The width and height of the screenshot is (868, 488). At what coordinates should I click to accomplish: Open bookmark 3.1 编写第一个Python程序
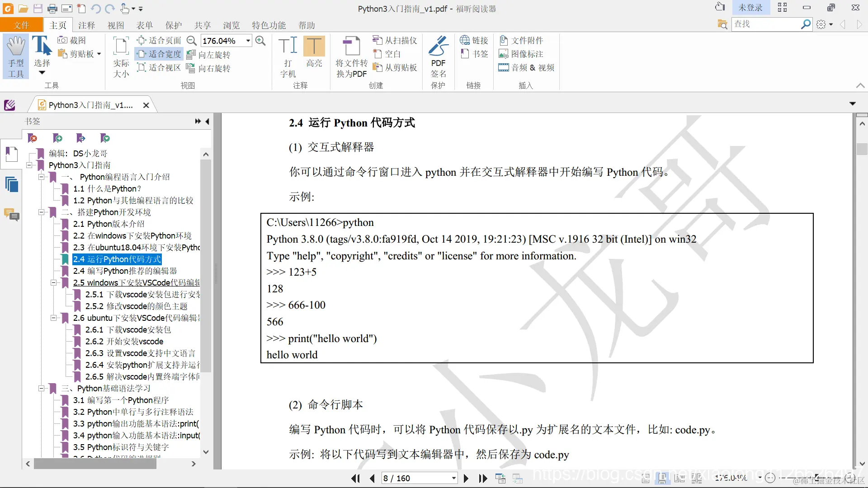point(121,400)
